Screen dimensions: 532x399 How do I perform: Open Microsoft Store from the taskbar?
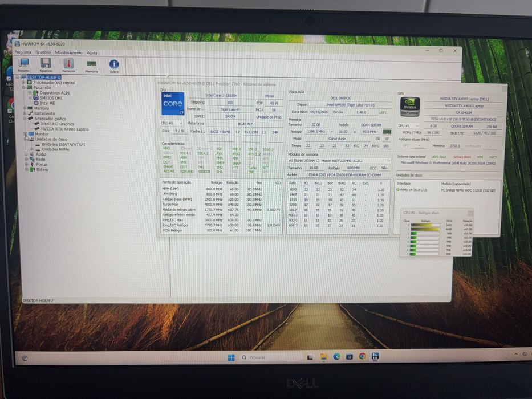pyautogui.click(x=350, y=356)
